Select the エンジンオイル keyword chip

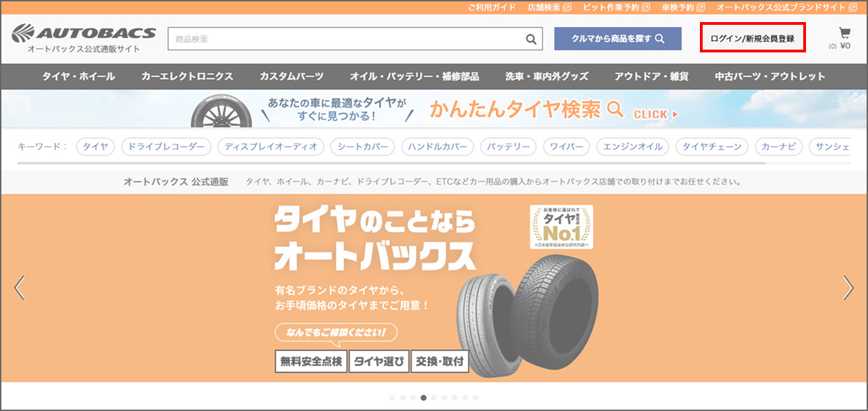click(x=632, y=147)
